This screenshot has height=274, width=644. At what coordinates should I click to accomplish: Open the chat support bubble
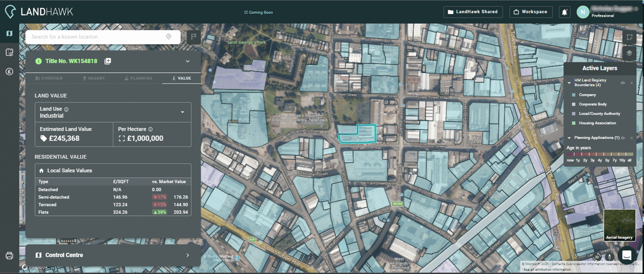click(x=627, y=254)
